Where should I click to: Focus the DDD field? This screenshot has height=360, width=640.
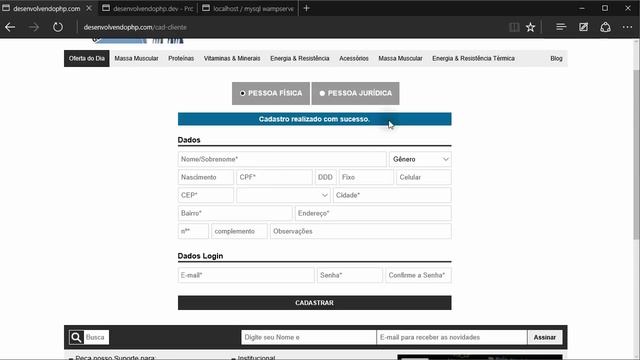(326, 177)
